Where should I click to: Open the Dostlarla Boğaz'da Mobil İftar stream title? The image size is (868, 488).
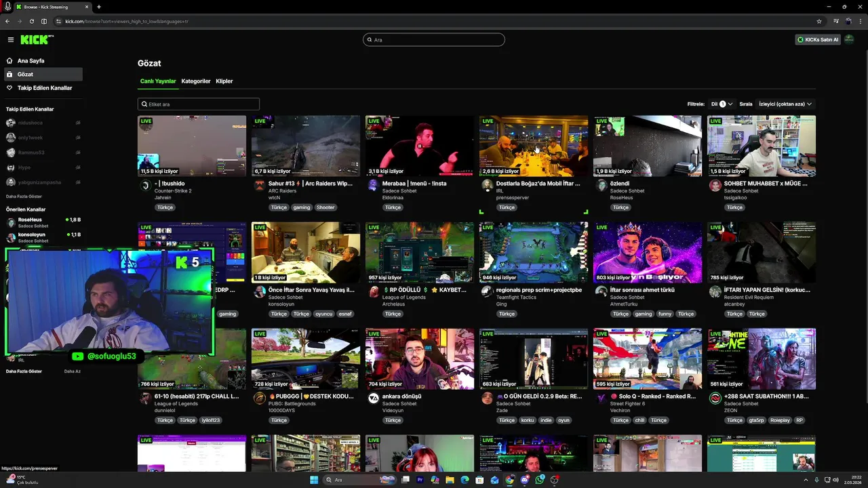coord(538,184)
